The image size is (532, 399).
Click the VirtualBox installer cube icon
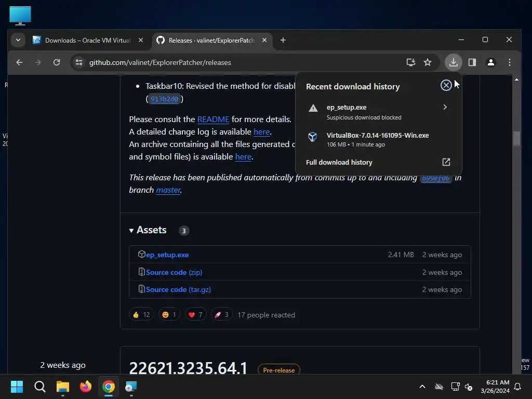(312, 137)
